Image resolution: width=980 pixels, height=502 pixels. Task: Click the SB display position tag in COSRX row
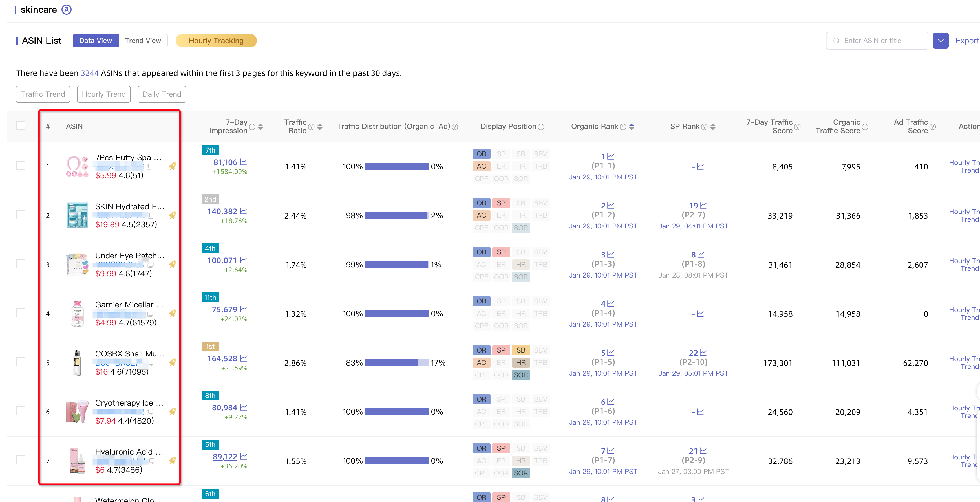pos(521,350)
